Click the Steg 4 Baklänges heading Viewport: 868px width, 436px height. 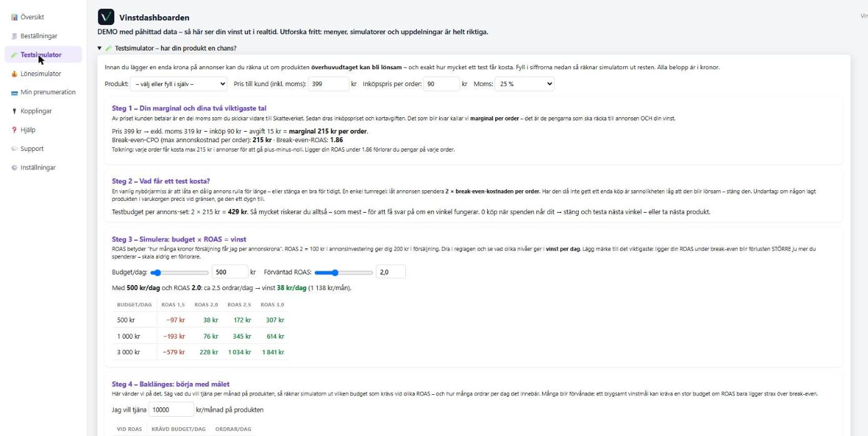(x=170, y=384)
